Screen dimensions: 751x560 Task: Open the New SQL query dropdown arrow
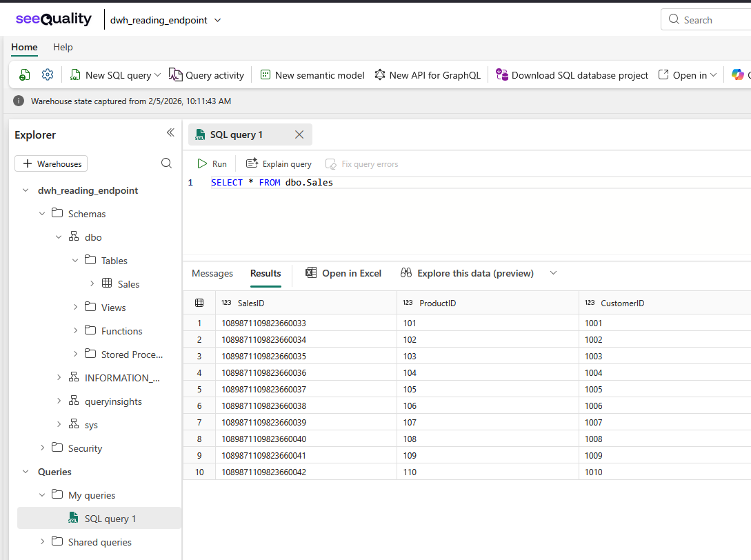pos(158,75)
